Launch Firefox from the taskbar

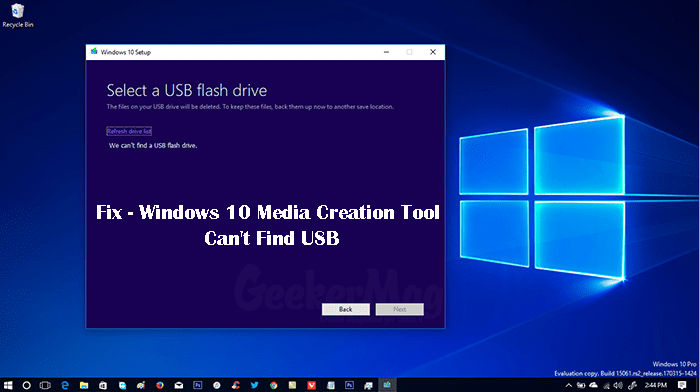pos(160,385)
